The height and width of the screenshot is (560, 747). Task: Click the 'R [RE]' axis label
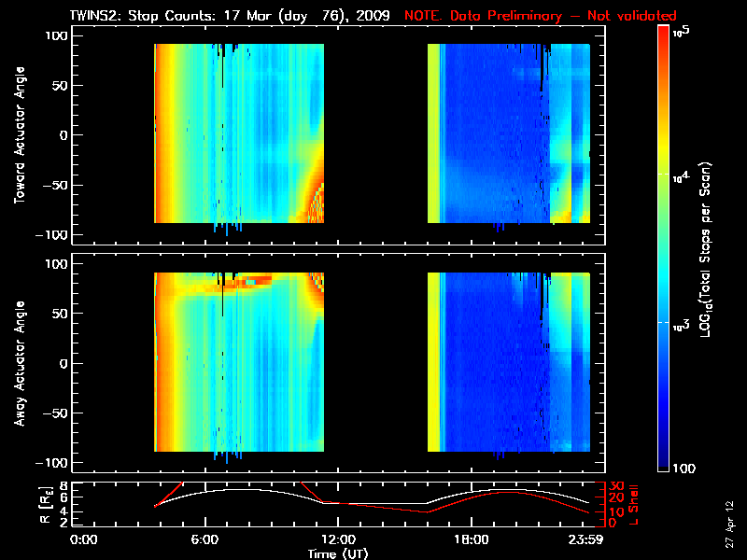[x=45, y=505]
